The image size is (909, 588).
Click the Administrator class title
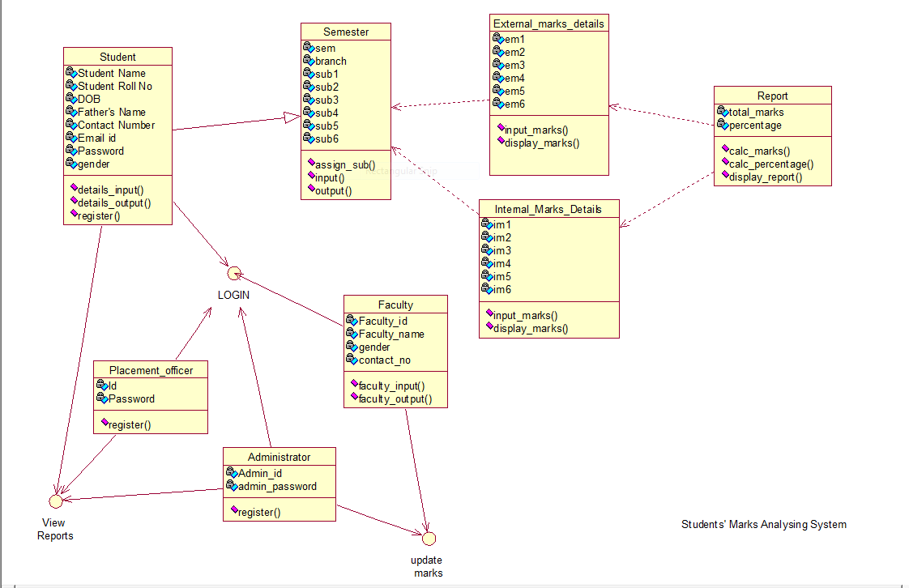[279, 457]
